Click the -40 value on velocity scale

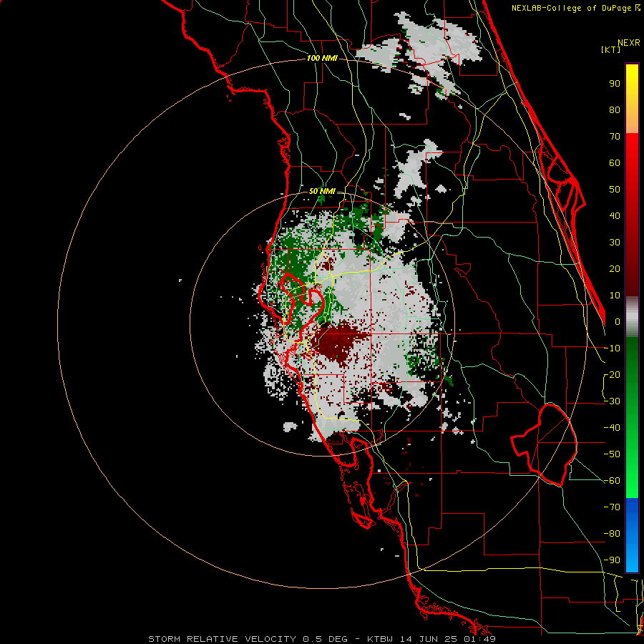pyautogui.click(x=612, y=428)
